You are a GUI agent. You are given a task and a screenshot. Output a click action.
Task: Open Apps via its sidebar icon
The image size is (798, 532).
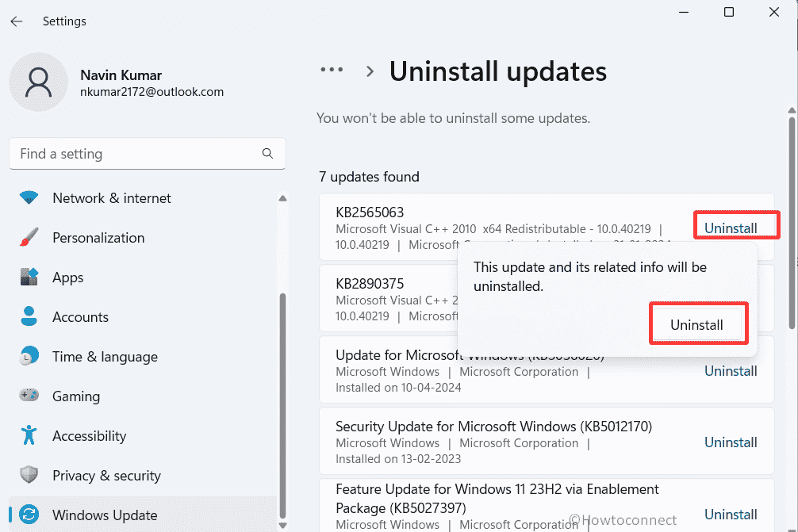(x=29, y=277)
